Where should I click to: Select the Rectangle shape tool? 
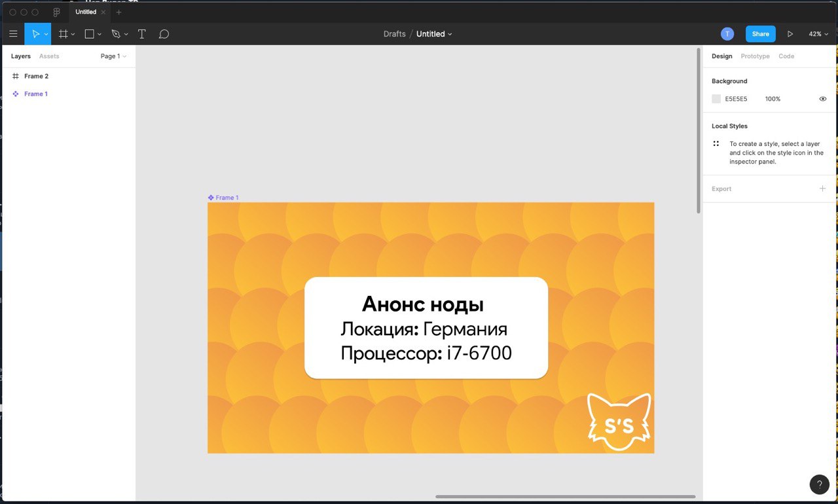click(x=90, y=34)
